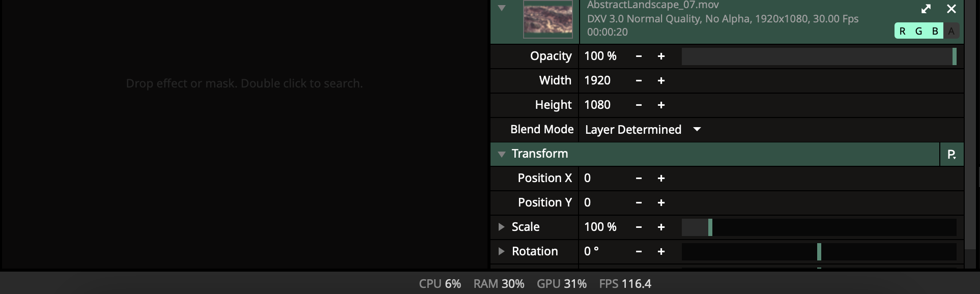Toggle the blue B channel

pos(935,31)
